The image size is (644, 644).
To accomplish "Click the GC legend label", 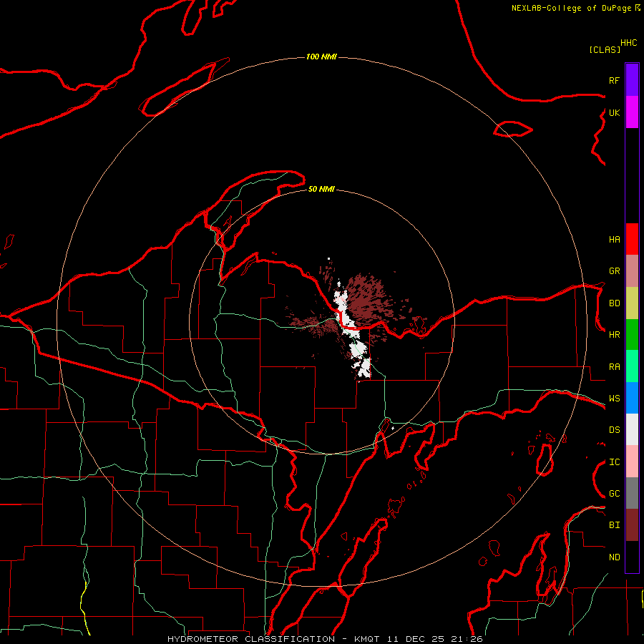I will click(614, 493).
